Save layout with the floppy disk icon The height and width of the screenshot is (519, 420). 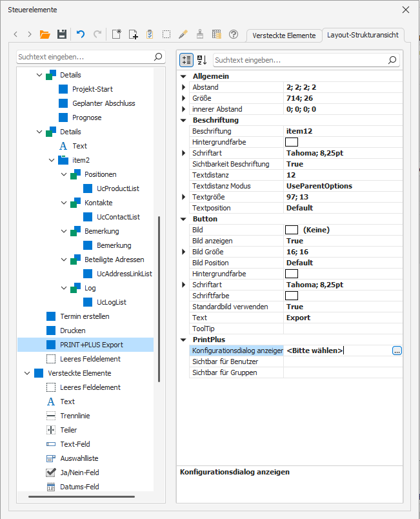point(62,34)
